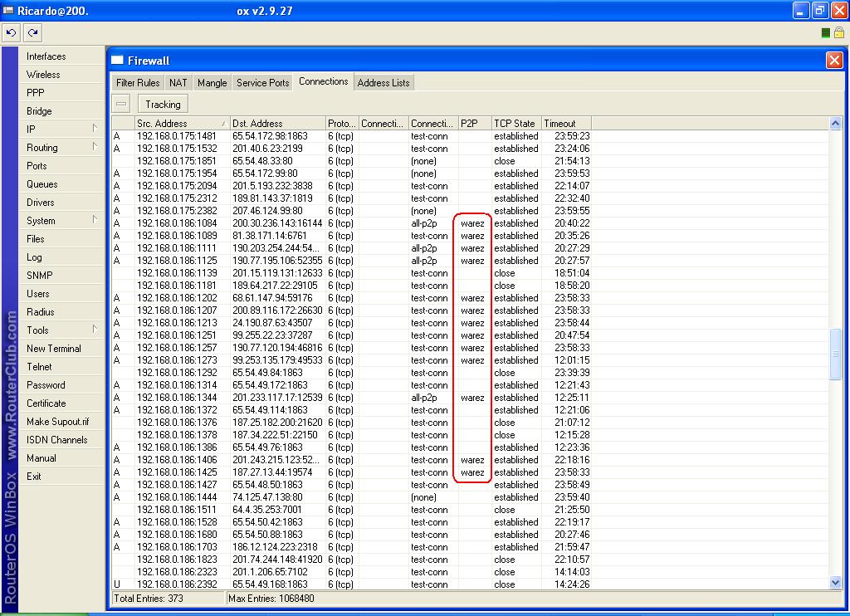Click the redo arrow icon in toolbar
This screenshot has height=616, width=850.
(x=33, y=33)
